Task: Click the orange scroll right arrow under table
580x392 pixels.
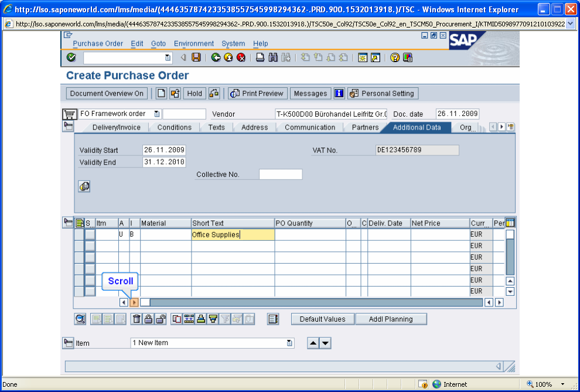Action: 134,302
